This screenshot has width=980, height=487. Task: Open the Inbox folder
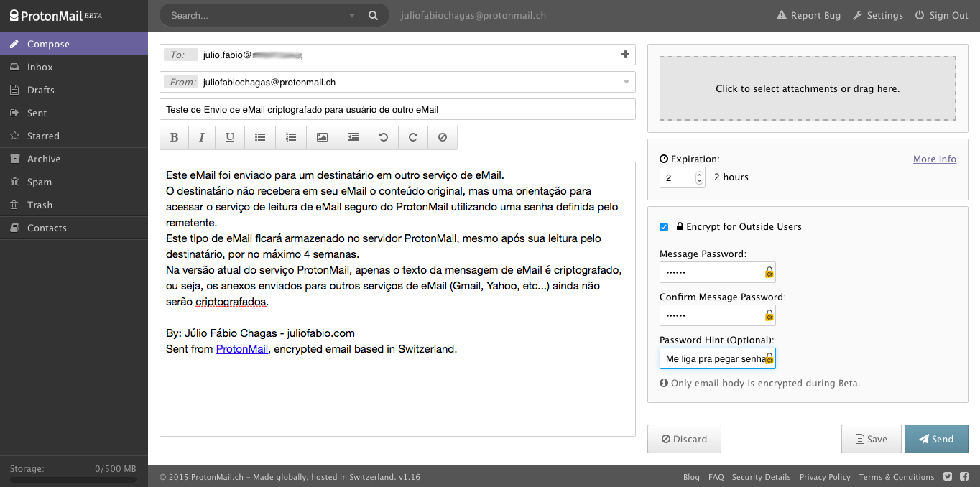pos(40,67)
